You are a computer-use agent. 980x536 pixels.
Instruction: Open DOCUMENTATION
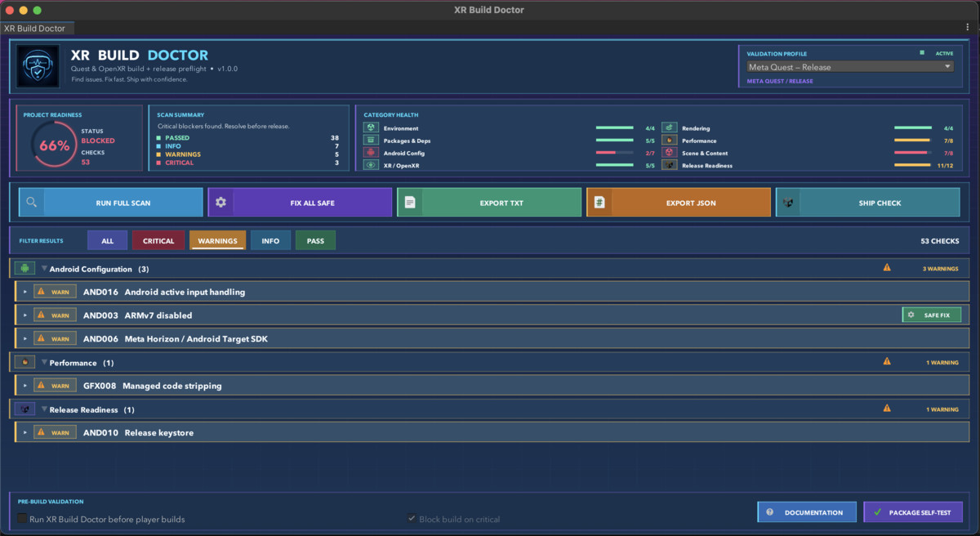(x=807, y=512)
